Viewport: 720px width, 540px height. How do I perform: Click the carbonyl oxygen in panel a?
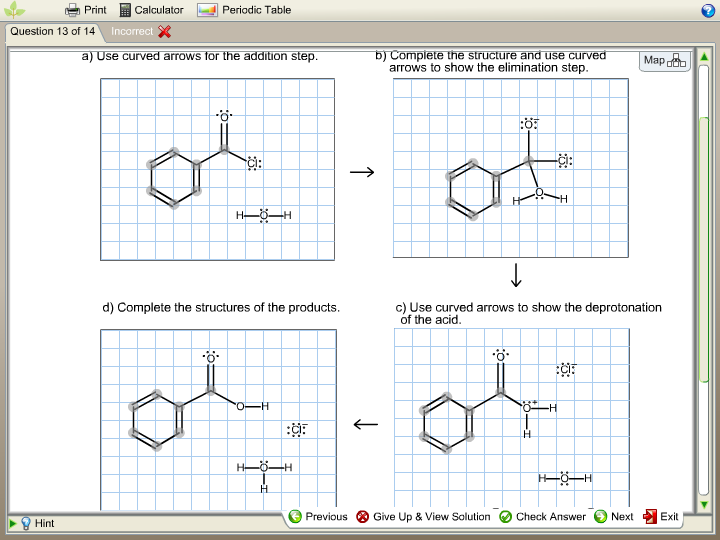tap(224, 117)
